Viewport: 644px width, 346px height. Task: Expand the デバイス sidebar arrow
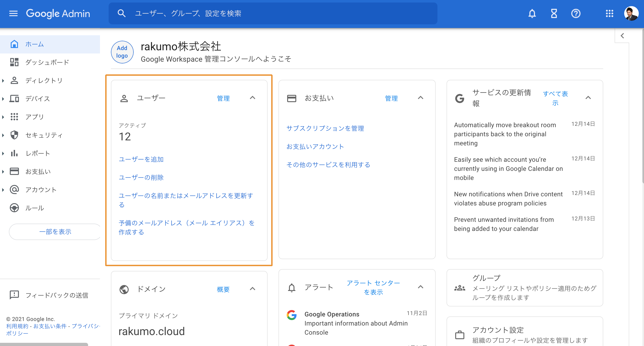[3, 99]
